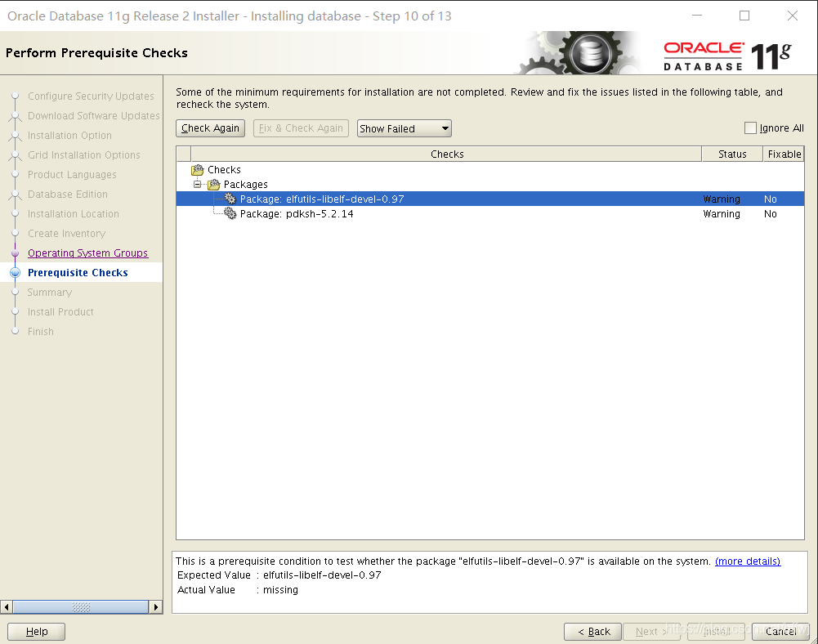Open the Show Failed dropdown
The image size is (818, 644).
[405, 128]
